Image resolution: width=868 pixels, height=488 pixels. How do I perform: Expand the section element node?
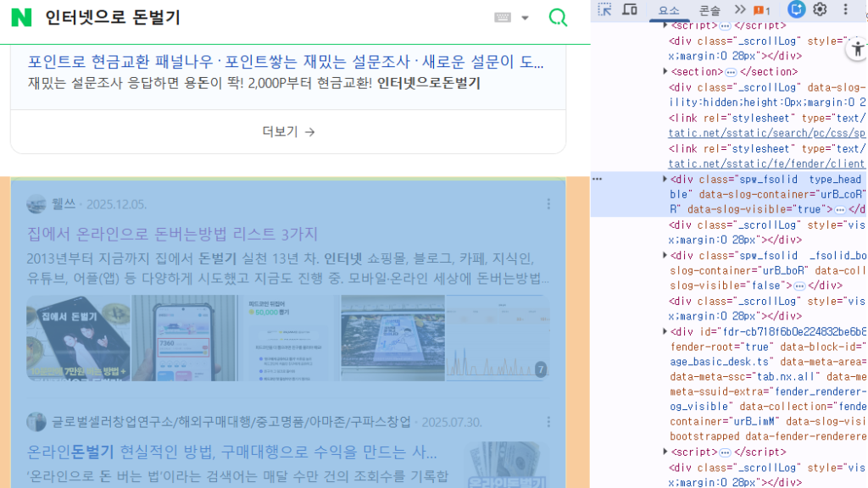[665, 72]
